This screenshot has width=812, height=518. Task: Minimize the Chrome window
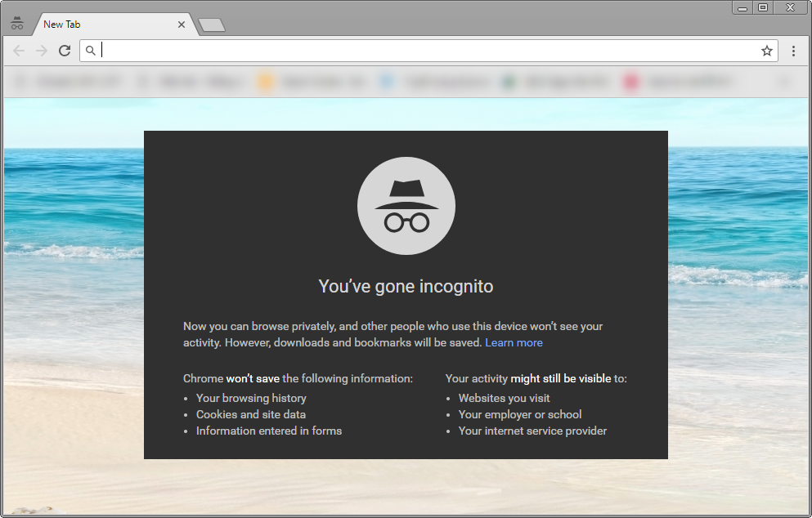pyautogui.click(x=742, y=7)
